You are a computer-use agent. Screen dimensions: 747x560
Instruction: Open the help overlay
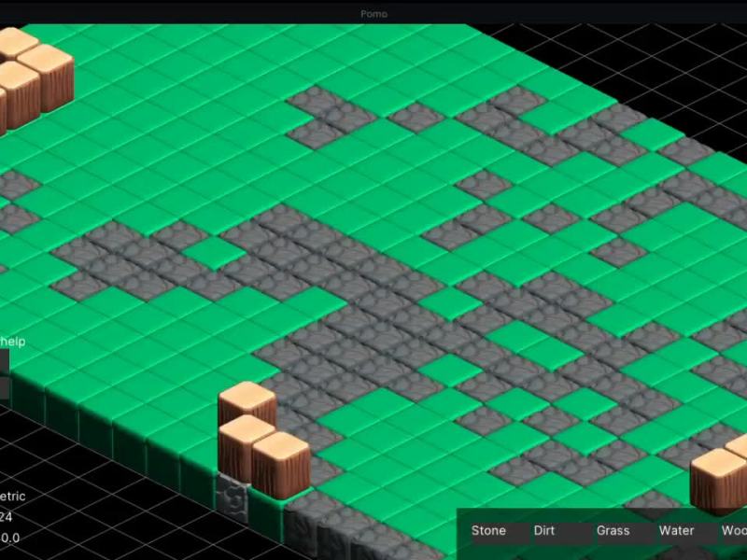point(13,342)
